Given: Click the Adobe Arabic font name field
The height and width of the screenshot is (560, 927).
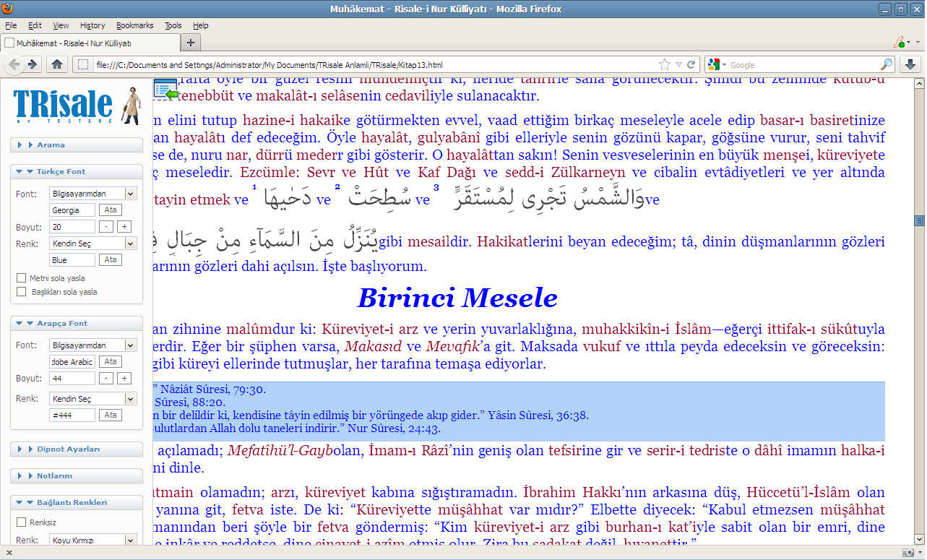Looking at the screenshot, I should tap(72, 361).
